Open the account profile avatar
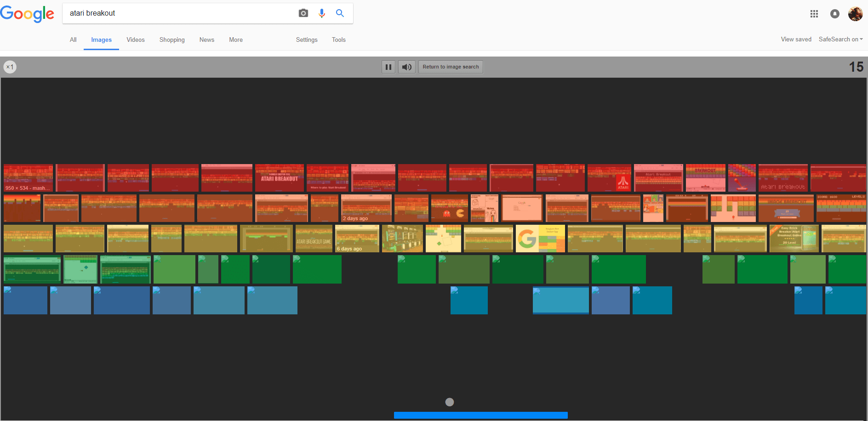The width and height of the screenshot is (868, 421). pyautogui.click(x=856, y=14)
